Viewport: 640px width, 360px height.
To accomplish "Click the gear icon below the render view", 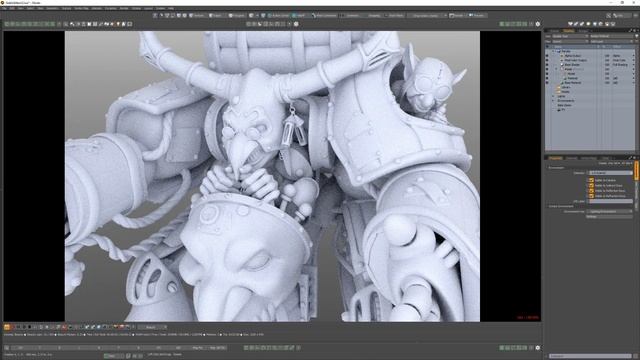I will [538, 348].
